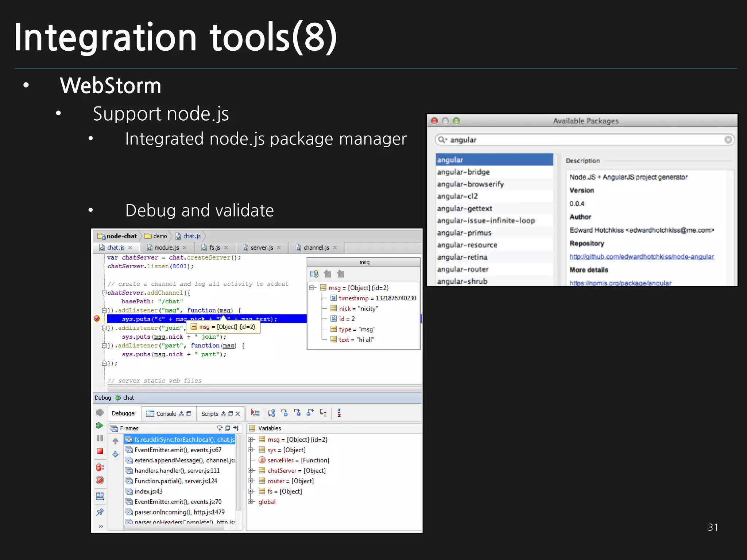Click Show Execution Point toolbar icon
Image resolution: width=747 pixels, height=560 pixels.
[255, 413]
